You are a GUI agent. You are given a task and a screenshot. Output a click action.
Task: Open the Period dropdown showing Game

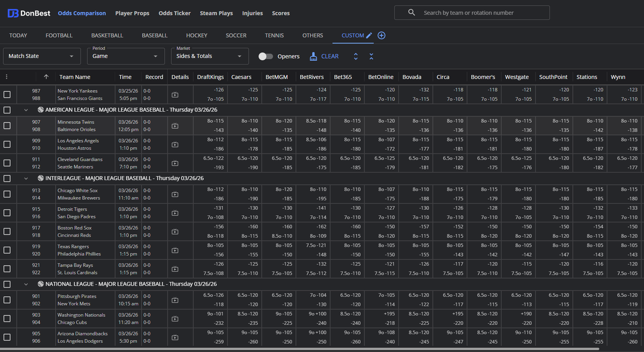click(x=126, y=56)
